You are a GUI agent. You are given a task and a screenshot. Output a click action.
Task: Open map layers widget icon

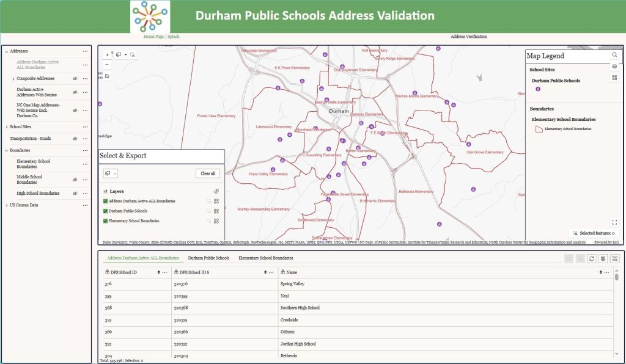click(614, 66)
